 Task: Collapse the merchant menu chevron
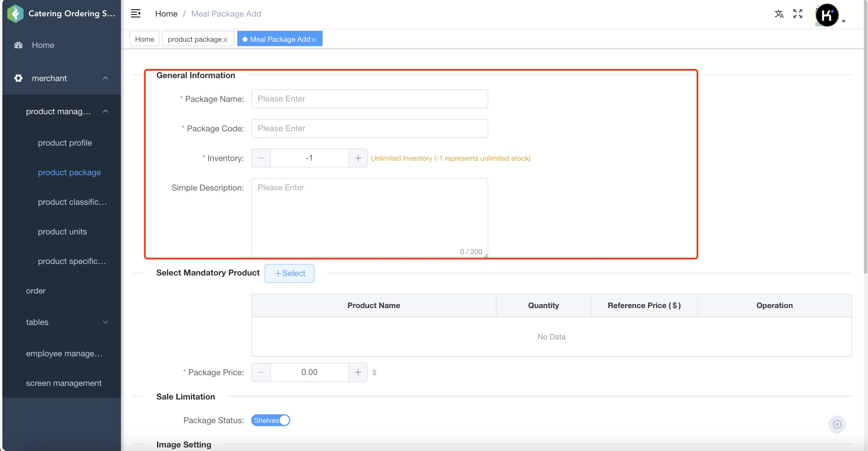[105, 78]
